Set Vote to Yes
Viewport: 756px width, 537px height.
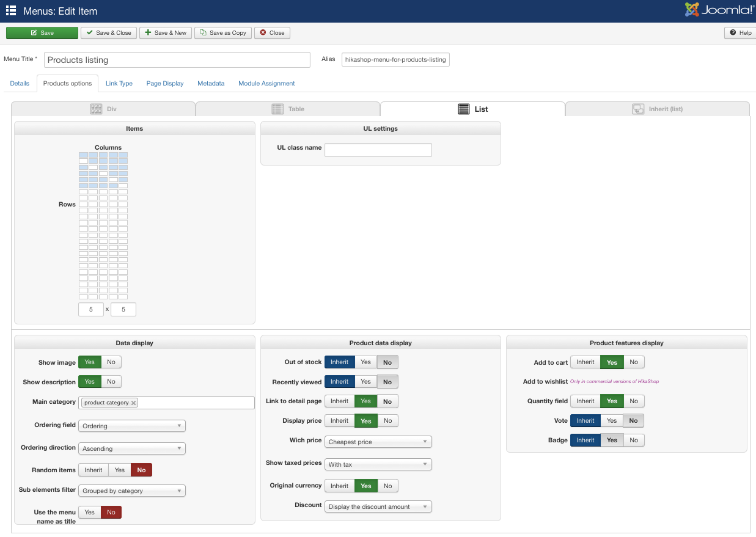pyautogui.click(x=612, y=420)
